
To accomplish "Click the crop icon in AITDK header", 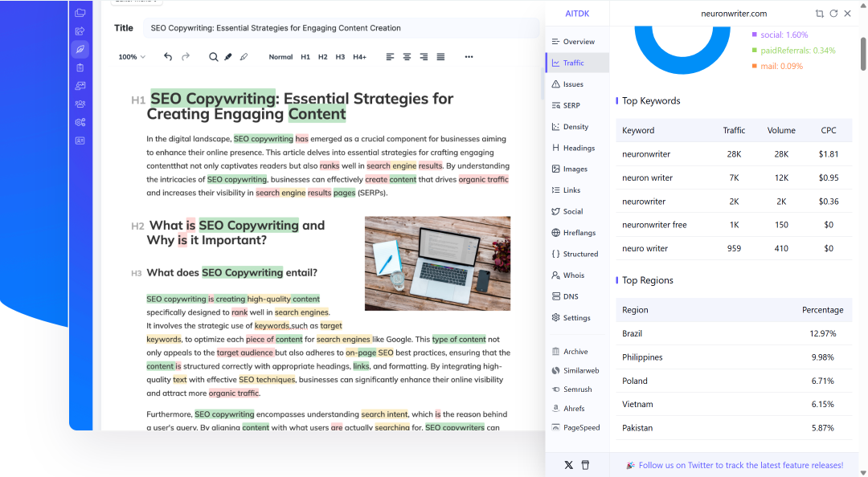I will coord(819,14).
